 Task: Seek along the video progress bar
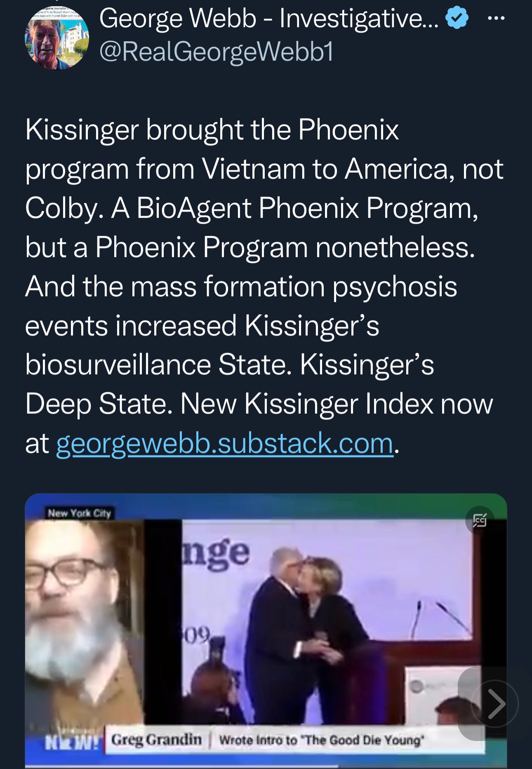tap(266, 767)
